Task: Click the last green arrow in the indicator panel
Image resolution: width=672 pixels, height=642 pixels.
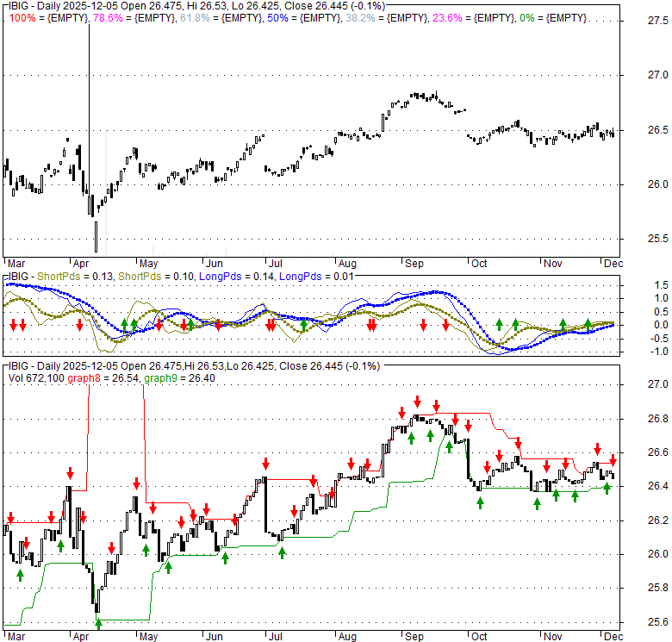Action: (x=588, y=325)
